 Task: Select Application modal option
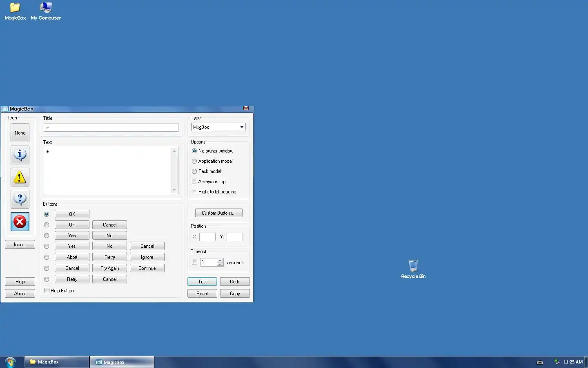[212, 161]
